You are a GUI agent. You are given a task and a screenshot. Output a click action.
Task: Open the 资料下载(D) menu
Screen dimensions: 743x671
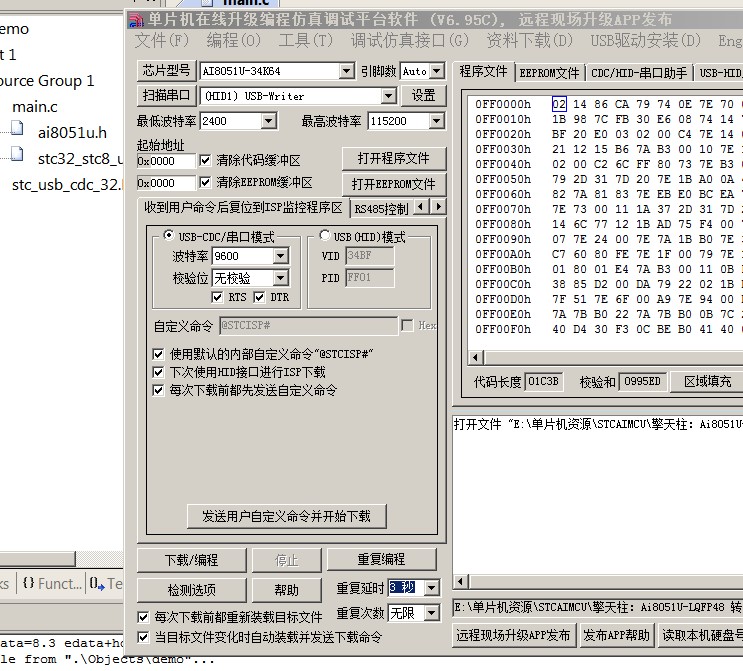[x=529, y=41]
